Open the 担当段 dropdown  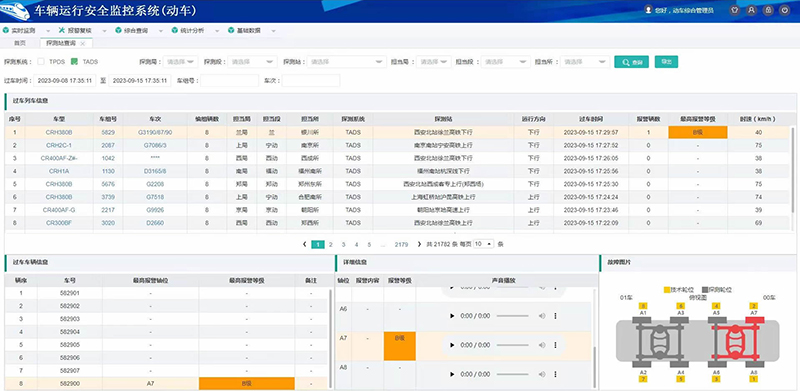tap(506, 62)
